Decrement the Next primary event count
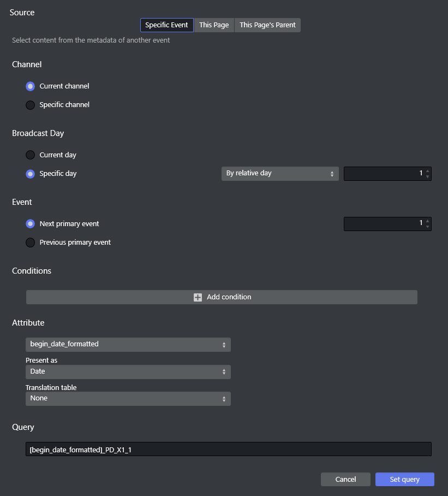 (427, 227)
